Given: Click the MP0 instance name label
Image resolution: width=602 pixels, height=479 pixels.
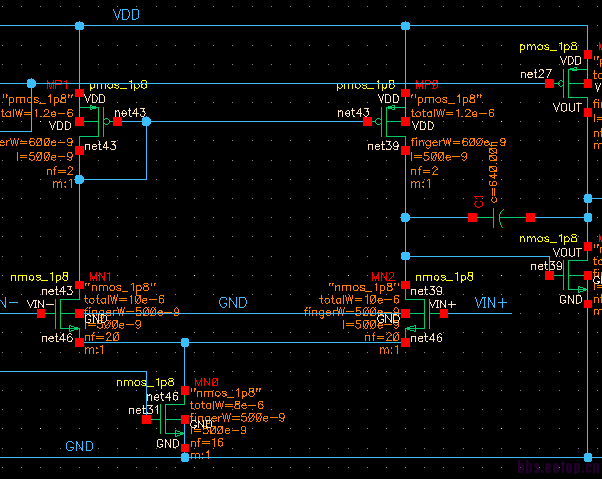Looking at the screenshot, I should point(427,84).
